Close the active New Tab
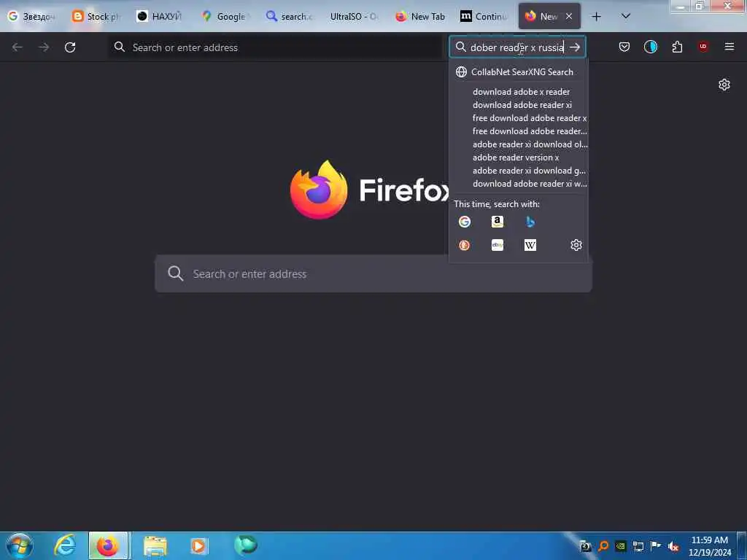The height and width of the screenshot is (560, 747). 569,16
